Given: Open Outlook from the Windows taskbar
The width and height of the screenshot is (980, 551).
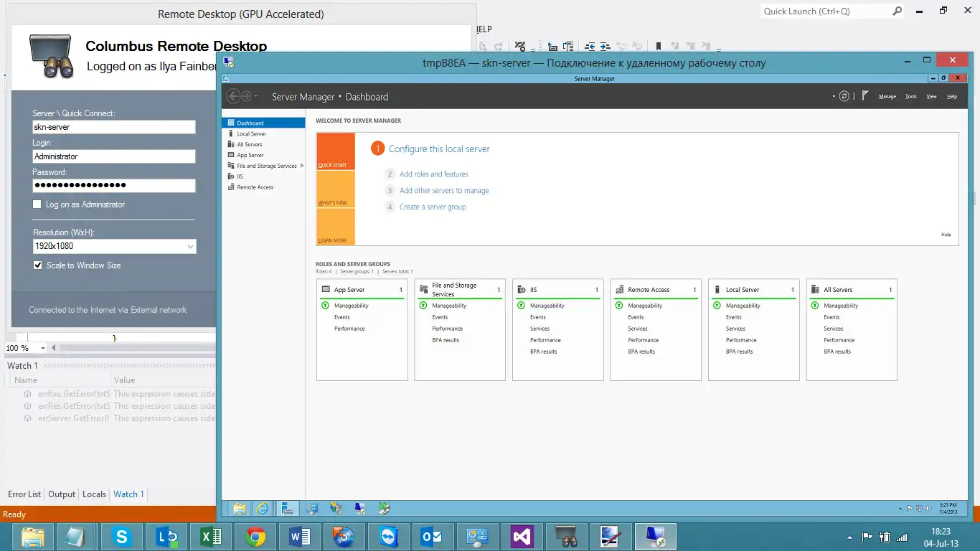Looking at the screenshot, I should (433, 537).
